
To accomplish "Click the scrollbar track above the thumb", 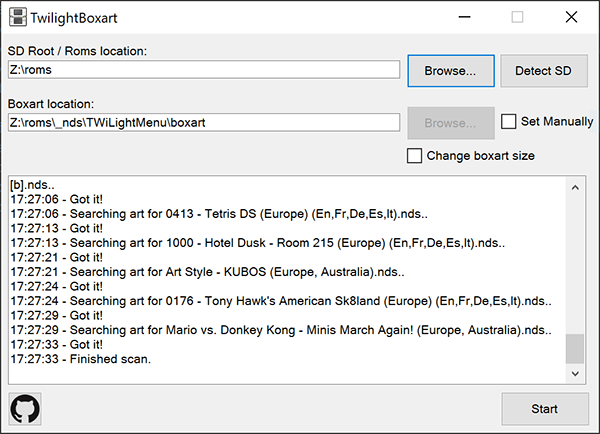I will 575,265.
